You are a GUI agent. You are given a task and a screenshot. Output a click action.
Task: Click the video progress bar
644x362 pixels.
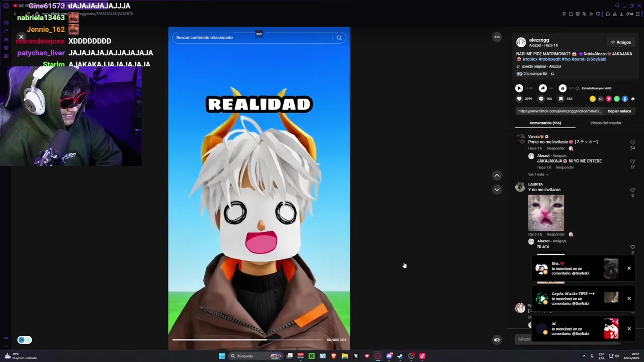248,340
